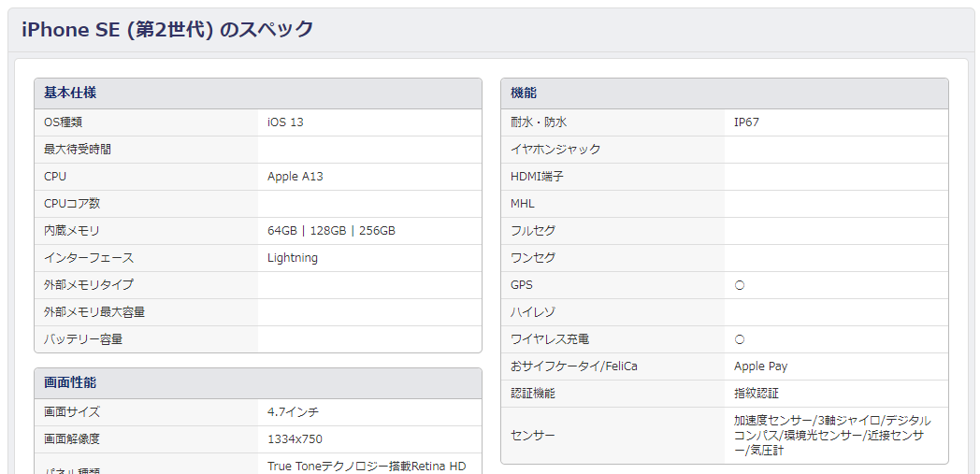The height and width of the screenshot is (474, 980).
Task: Click the IP67 value
Action: coord(747,122)
